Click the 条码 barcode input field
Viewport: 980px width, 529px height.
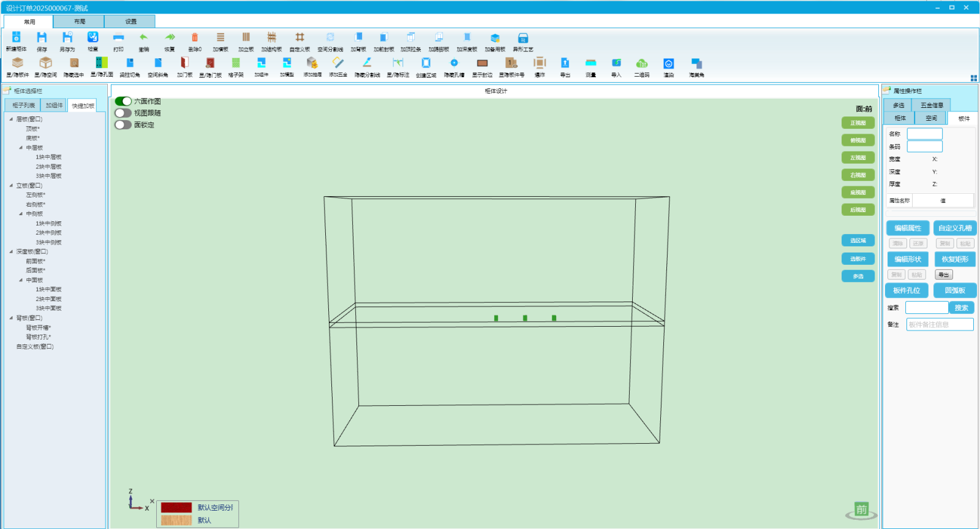click(x=924, y=147)
